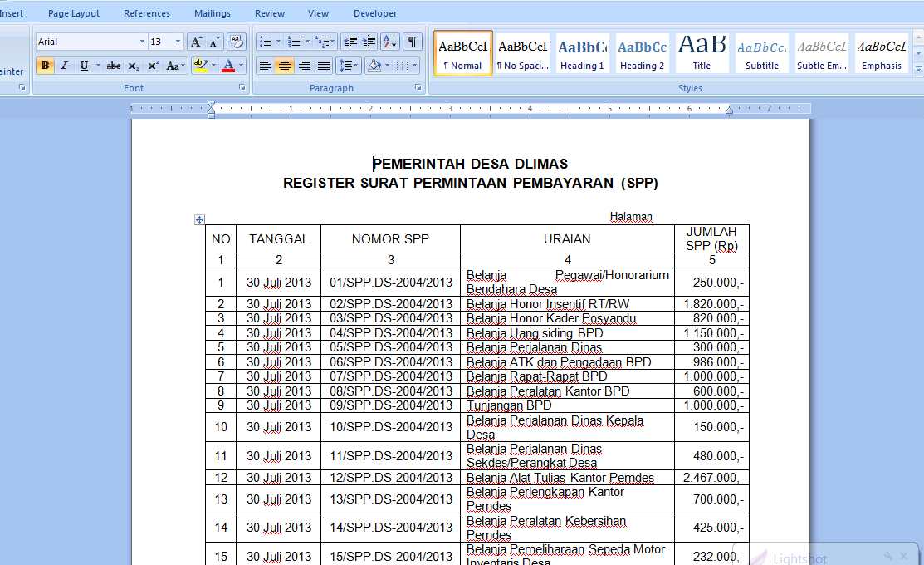Apply the Subtle Emphasis style
The image size is (924, 565).
tap(821, 53)
